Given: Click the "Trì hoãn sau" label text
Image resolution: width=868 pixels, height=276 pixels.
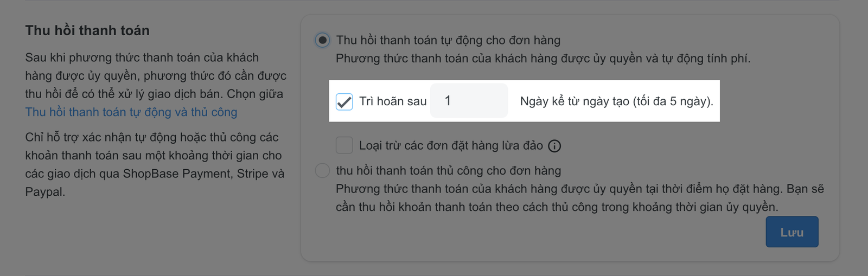Looking at the screenshot, I should (393, 101).
